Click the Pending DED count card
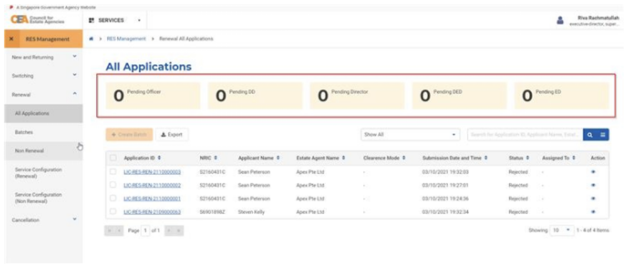644x264 pixels. pos(459,95)
